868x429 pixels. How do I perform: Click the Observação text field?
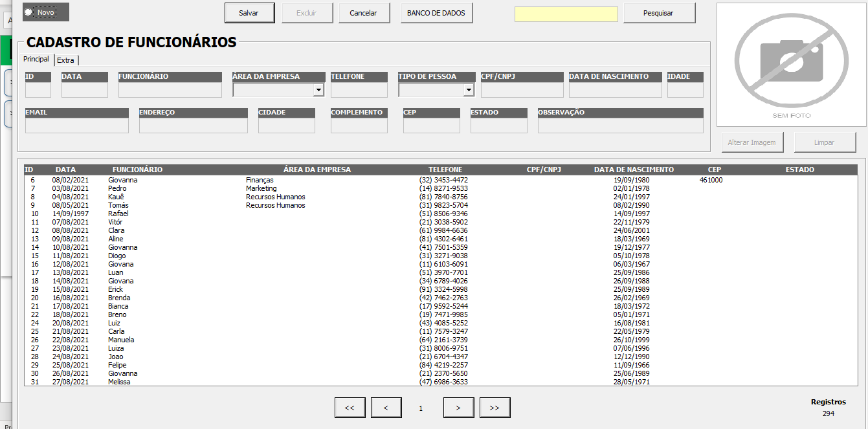(x=619, y=126)
